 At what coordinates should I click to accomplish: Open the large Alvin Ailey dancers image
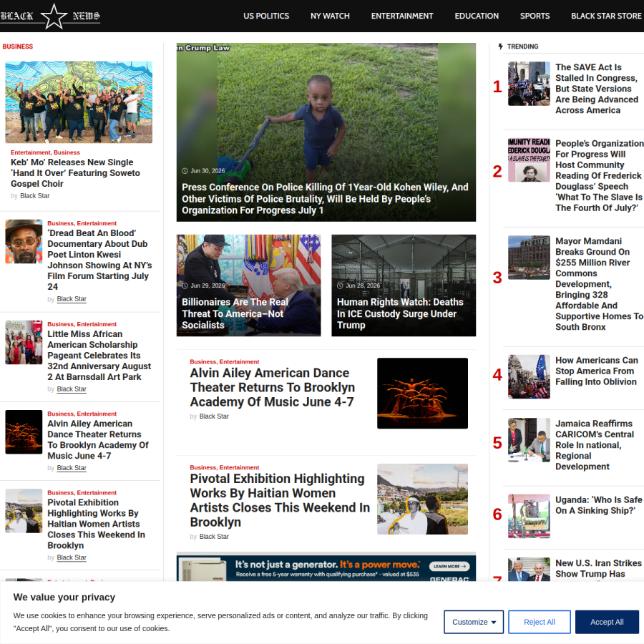point(422,393)
